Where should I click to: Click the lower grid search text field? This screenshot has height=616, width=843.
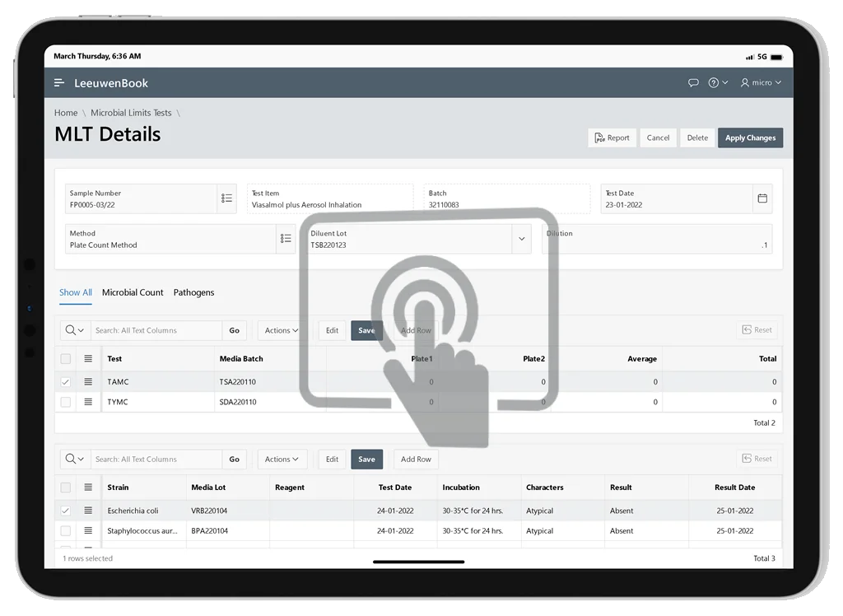(x=156, y=460)
